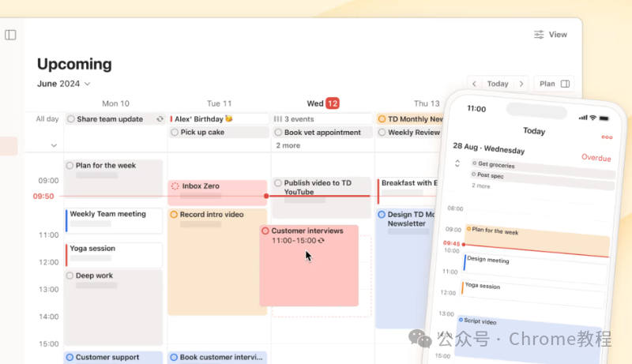Show 2 more tasks on phone
The image size is (632, 364).
[x=481, y=186]
